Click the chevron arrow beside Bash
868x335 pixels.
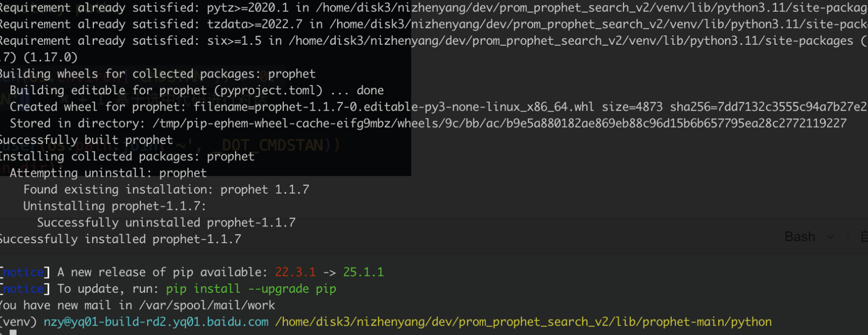[x=830, y=237]
